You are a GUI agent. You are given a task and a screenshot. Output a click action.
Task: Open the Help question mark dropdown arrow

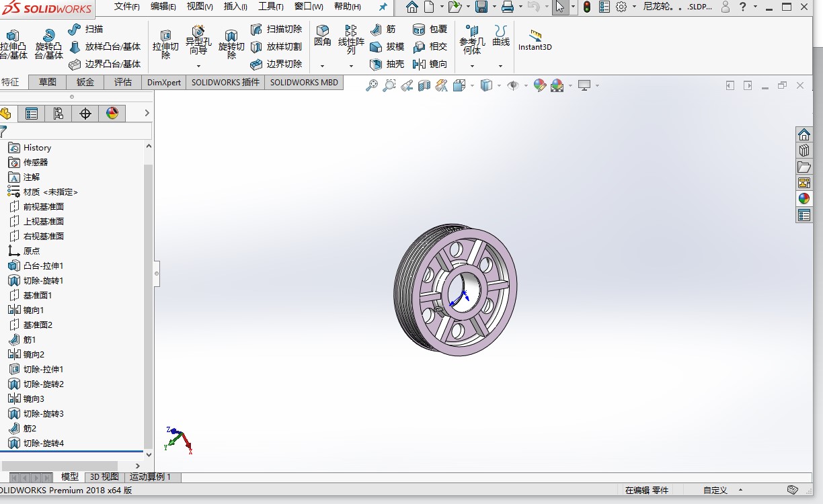tap(755, 7)
